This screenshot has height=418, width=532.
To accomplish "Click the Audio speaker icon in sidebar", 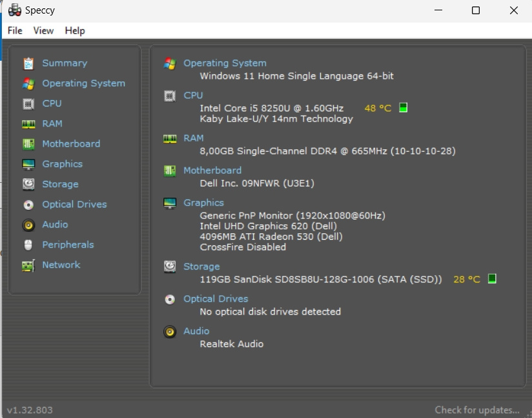I will click(28, 225).
